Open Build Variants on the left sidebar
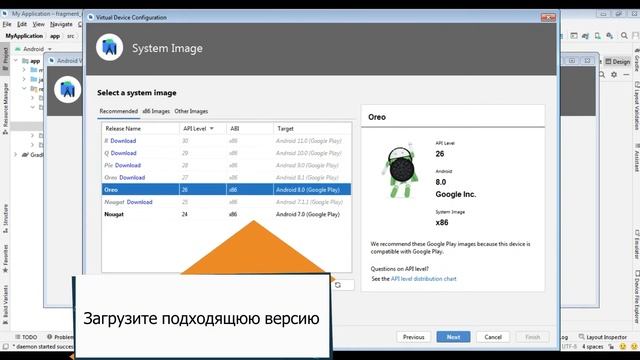This screenshot has width=640, height=360. tap(5, 304)
